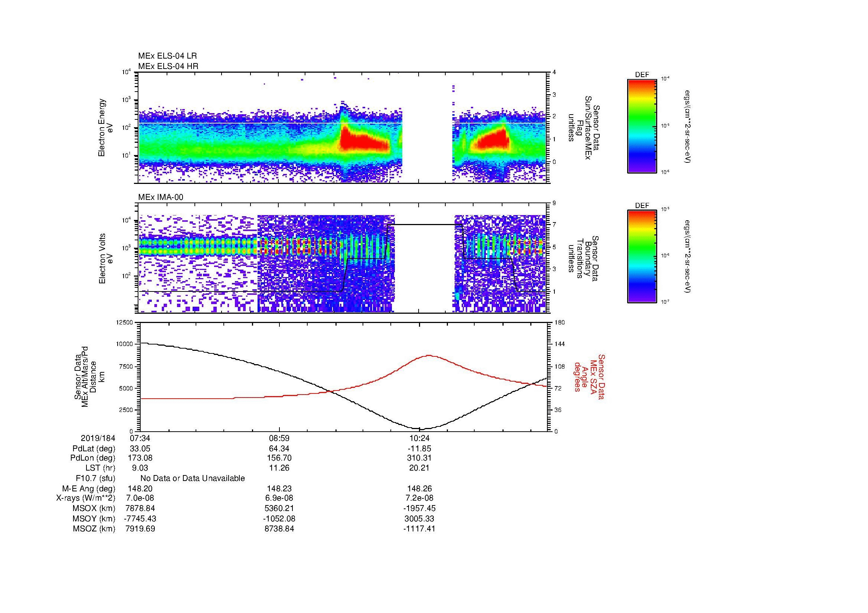
Task: Click MSOZ value 8738.84
Action: pyautogui.click(x=279, y=529)
